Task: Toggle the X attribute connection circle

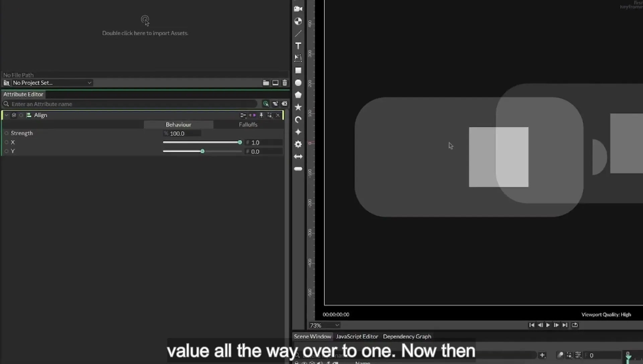Action: 6,142
